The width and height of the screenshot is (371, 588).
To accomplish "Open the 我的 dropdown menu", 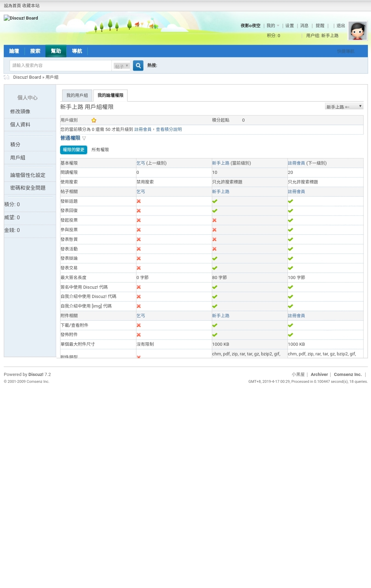I will (273, 26).
